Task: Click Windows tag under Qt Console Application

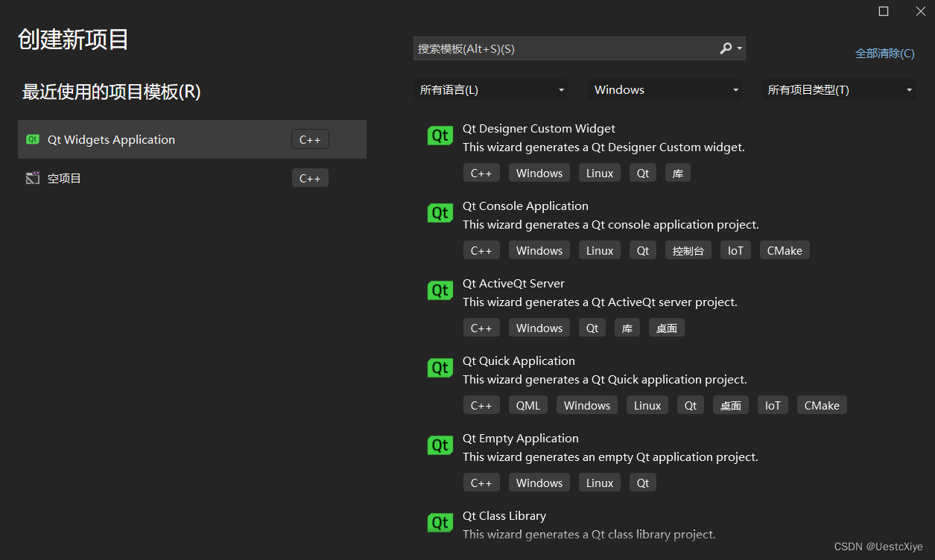Action: 539,251
